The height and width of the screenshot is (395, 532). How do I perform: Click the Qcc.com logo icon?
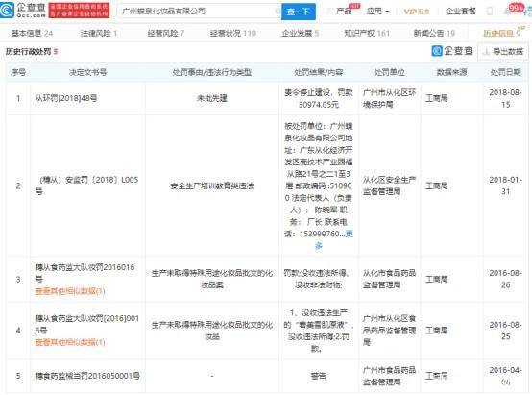[7, 11]
